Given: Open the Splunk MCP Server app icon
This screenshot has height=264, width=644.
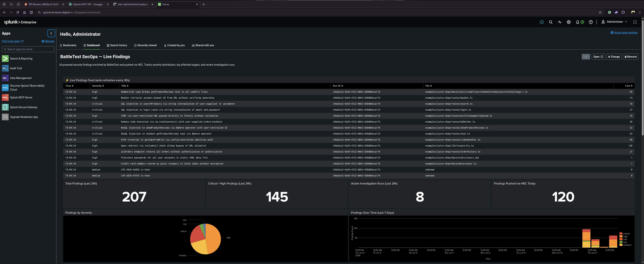Looking at the screenshot, I should pyautogui.click(x=5, y=97).
